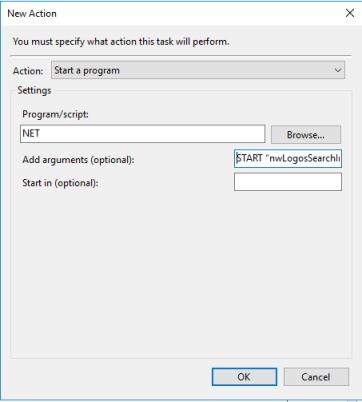The image size is (362, 402).
Task: Click the separator line under the instruction text
Action: (181, 55)
